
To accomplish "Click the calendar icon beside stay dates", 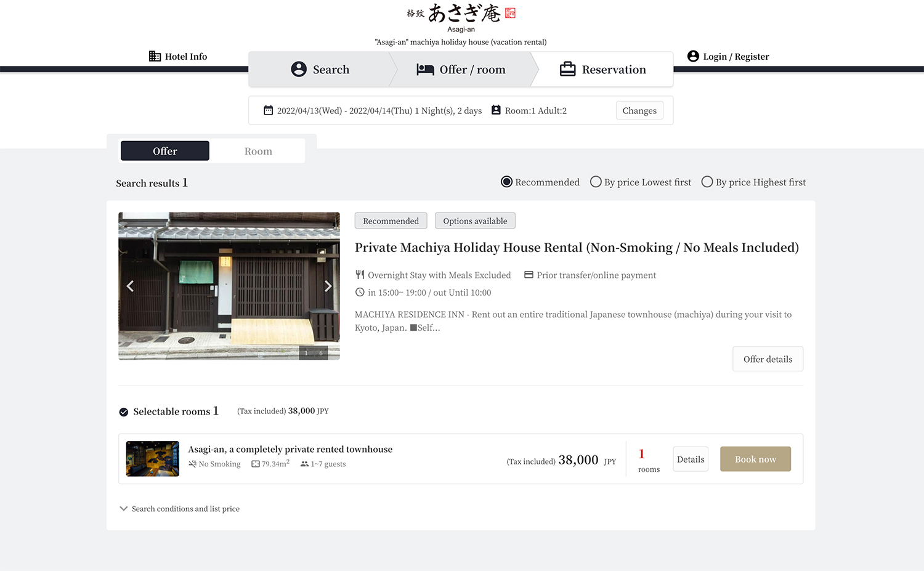I will click(x=269, y=110).
